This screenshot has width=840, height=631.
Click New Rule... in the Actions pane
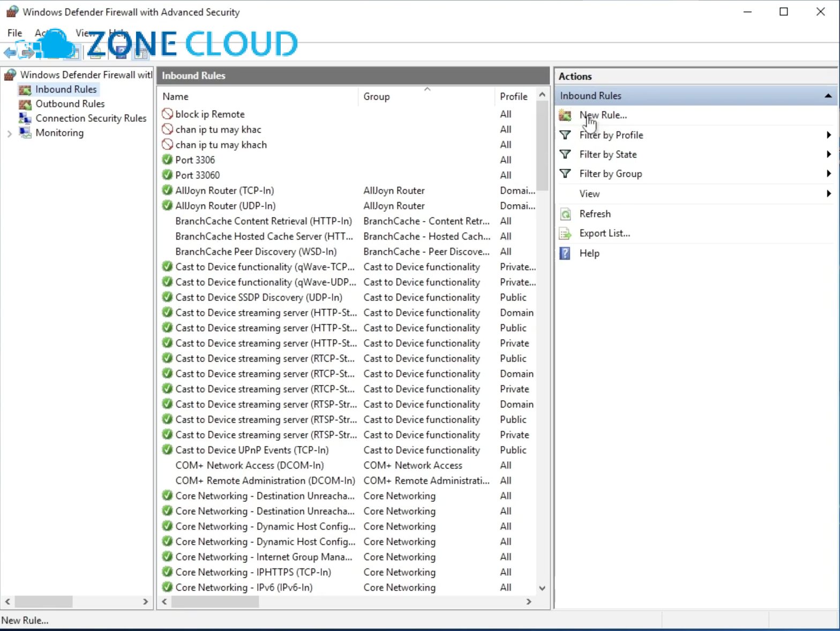coord(603,115)
